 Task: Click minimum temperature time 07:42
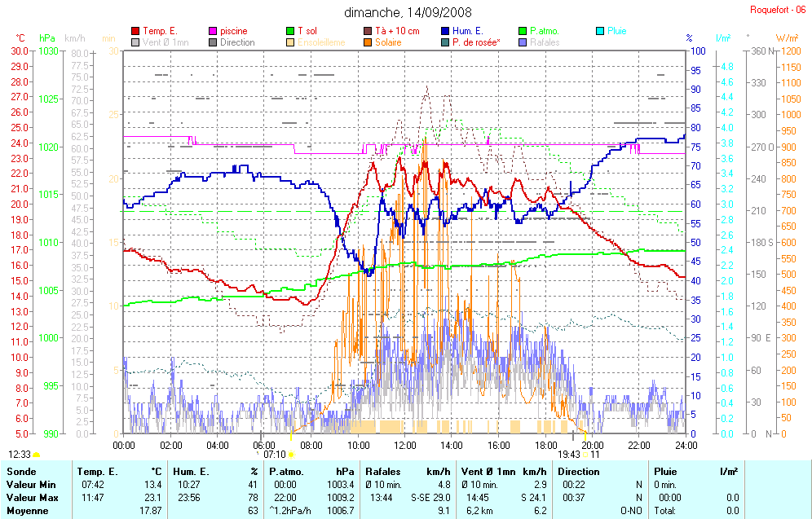[x=93, y=485]
